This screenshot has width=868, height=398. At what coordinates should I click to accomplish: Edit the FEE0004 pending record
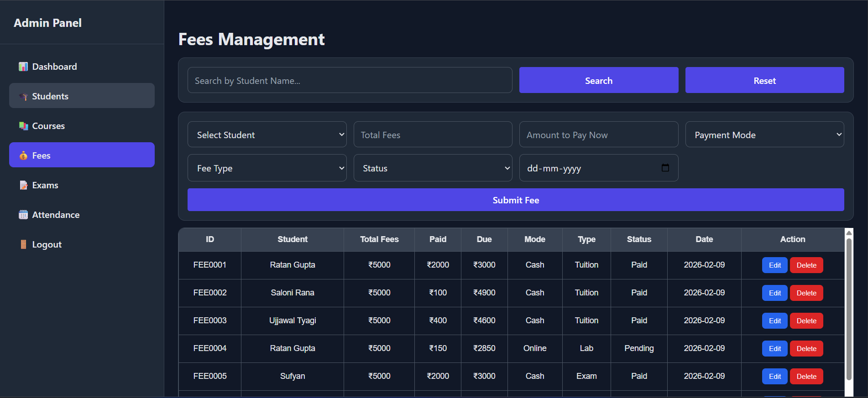point(775,349)
